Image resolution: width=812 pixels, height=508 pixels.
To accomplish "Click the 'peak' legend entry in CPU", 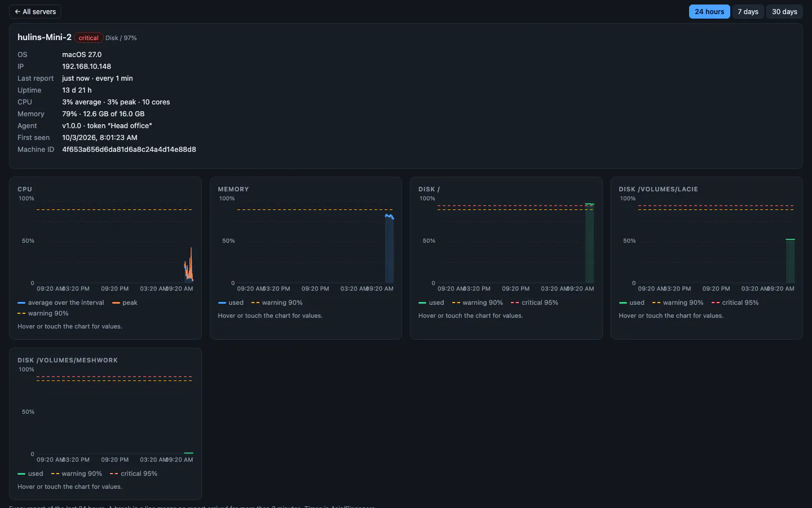I will coord(125,303).
